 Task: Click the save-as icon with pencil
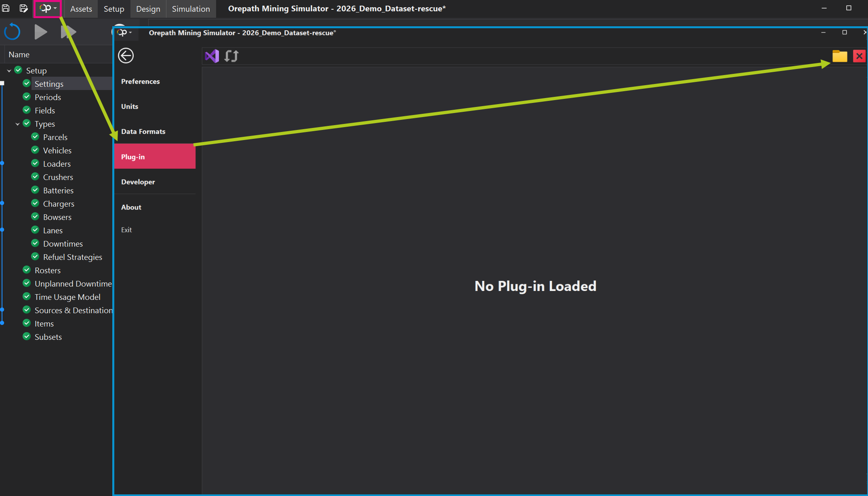23,8
